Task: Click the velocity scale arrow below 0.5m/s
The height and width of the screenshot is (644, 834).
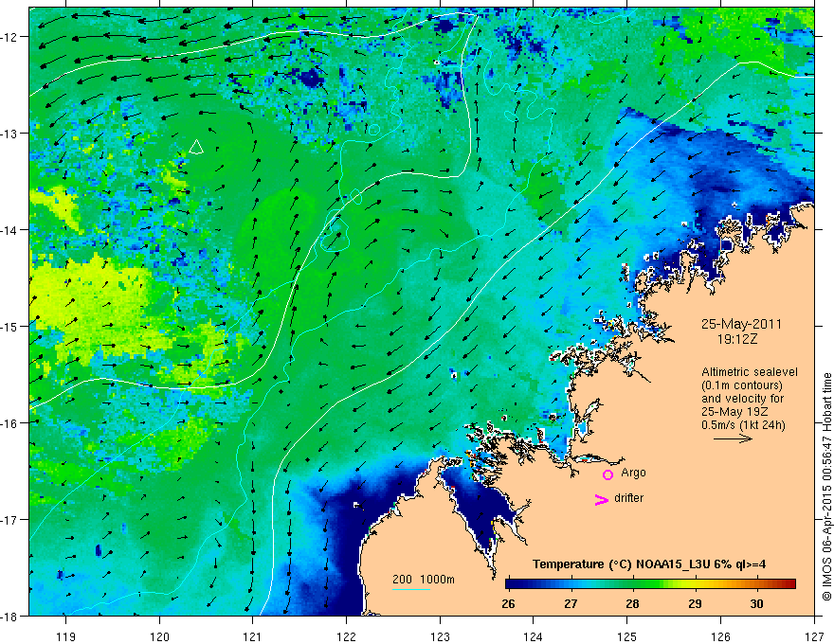Action: [x=733, y=438]
